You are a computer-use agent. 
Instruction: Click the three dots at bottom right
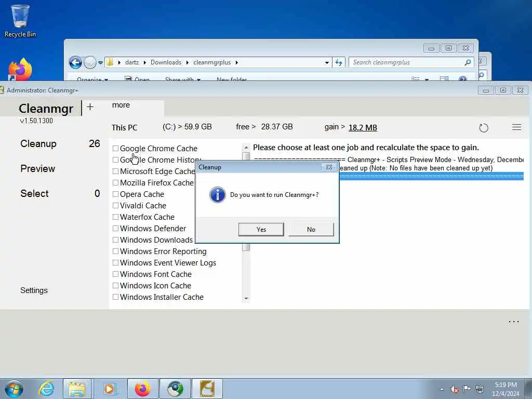click(x=513, y=321)
